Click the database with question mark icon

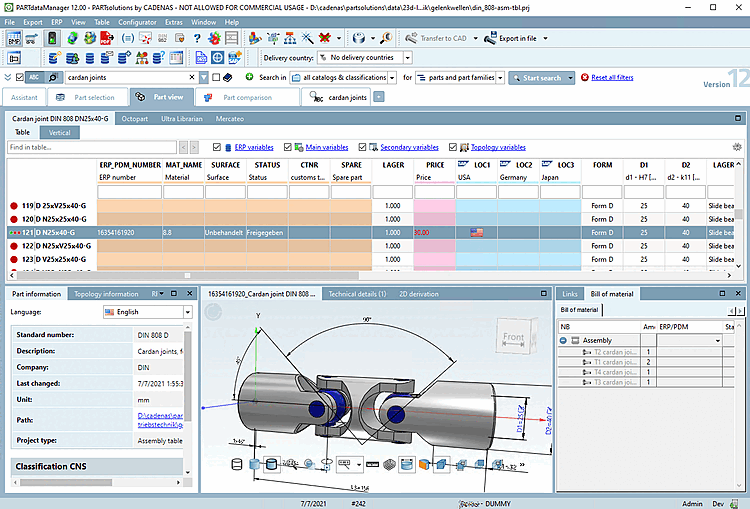pos(158,58)
